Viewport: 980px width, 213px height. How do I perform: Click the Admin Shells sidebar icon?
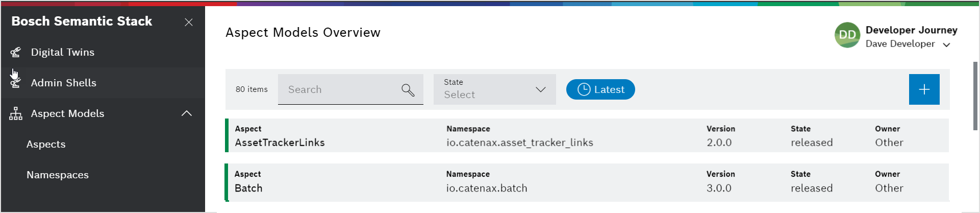coord(16,83)
